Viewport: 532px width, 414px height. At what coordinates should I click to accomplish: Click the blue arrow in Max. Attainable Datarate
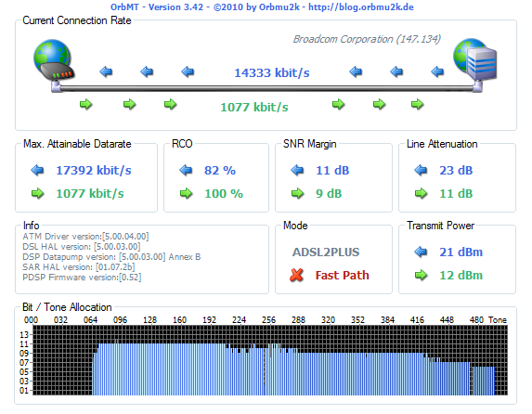[37, 170]
